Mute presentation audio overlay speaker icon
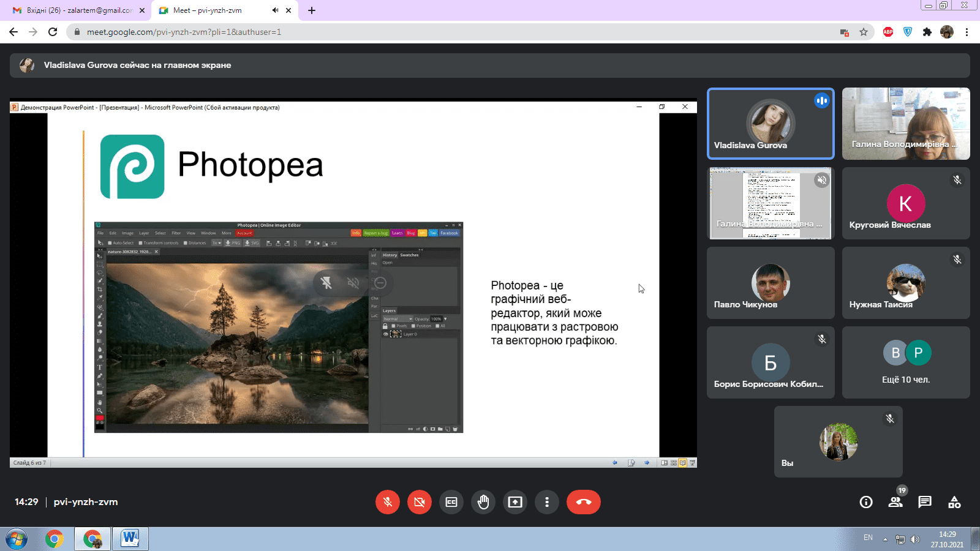The image size is (980, 551). coord(353,282)
